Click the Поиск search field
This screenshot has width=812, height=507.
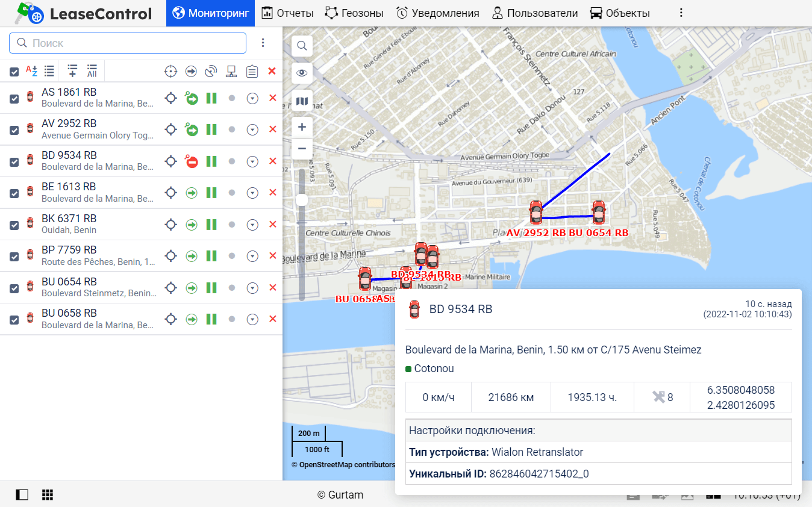[x=128, y=43]
